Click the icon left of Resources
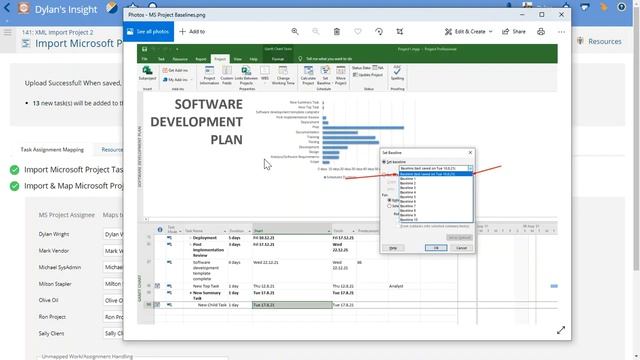The width and height of the screenshot is (640, 360). pos(580,41)
